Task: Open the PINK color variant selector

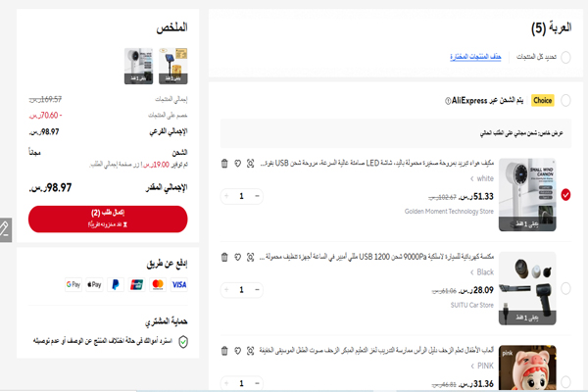Action: pyautogui.click(x=482, y=366)
